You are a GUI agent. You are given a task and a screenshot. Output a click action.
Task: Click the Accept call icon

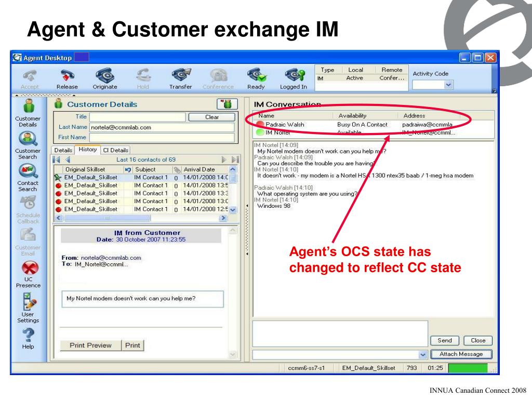tap(30, 75)
